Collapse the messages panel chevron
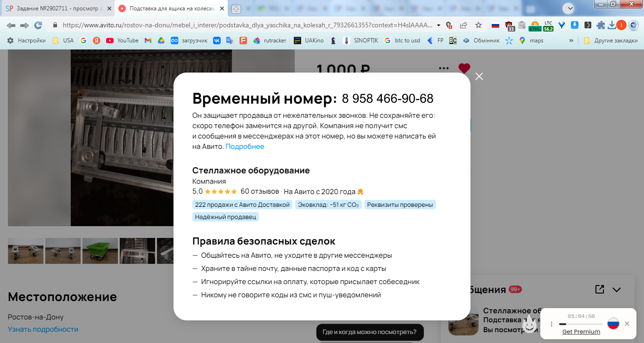644x343 pixels. [617, 290]
